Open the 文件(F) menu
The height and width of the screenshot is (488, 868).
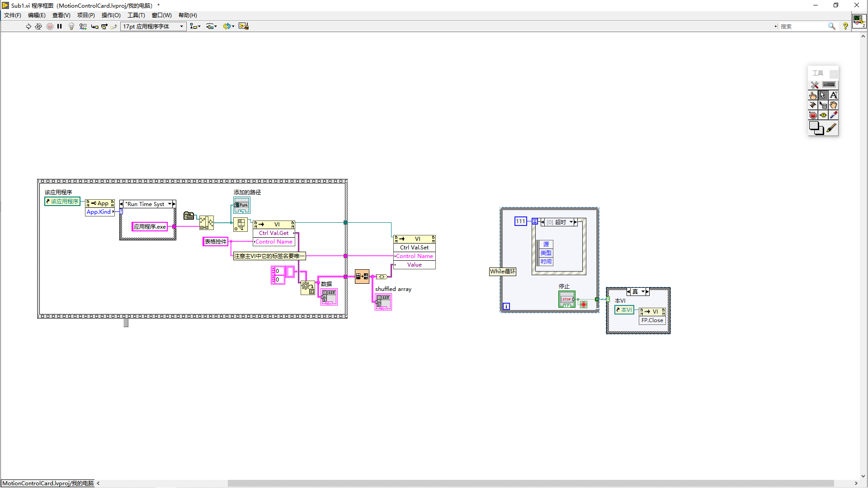click(x=13, y=15)
